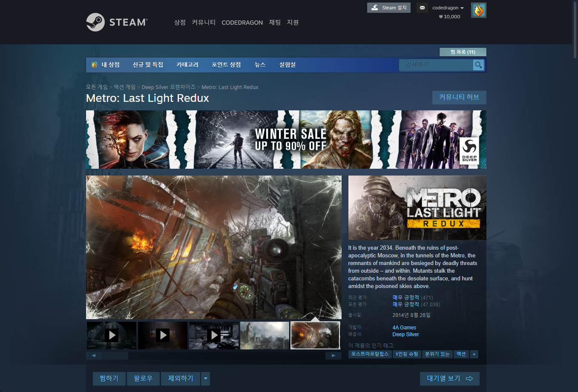
Task: Click the 분위기 있는 tag
Action: [437, 354]
